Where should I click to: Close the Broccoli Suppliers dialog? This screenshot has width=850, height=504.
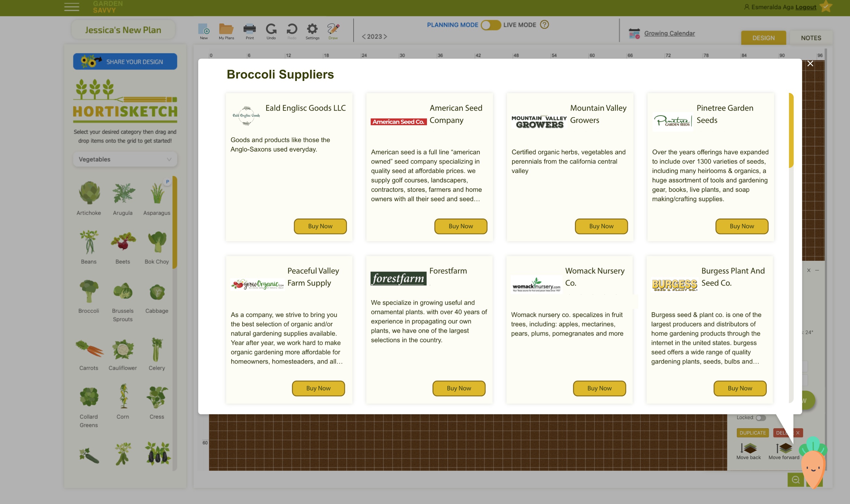[810, 63]
